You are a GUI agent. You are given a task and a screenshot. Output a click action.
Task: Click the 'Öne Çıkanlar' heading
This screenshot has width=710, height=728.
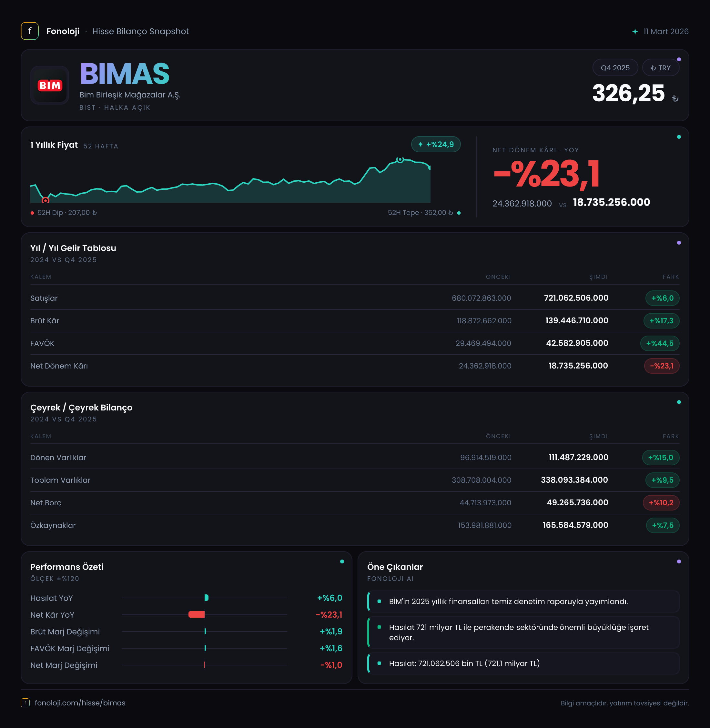[x=395, y=567]
